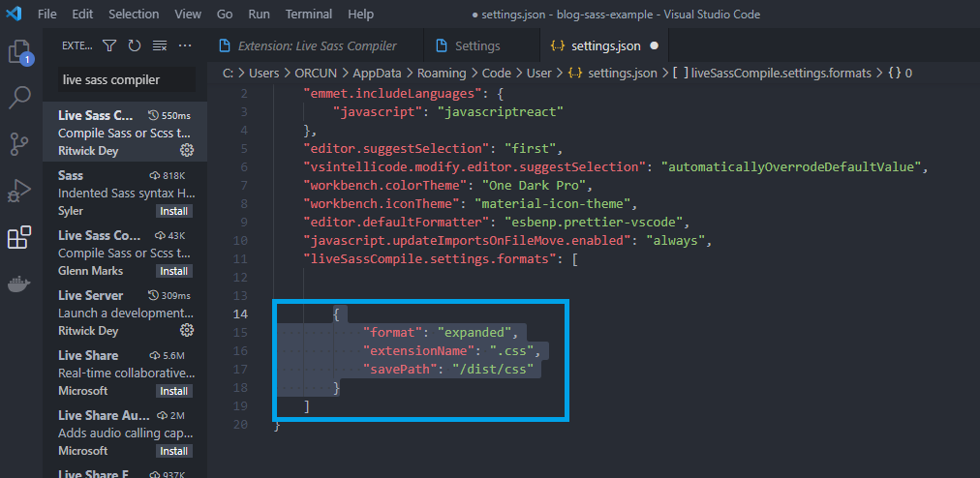This screenshot has height=478, width=980.
Task: Open extensions panel more actions menu
Action: click(x=185, y=45)
